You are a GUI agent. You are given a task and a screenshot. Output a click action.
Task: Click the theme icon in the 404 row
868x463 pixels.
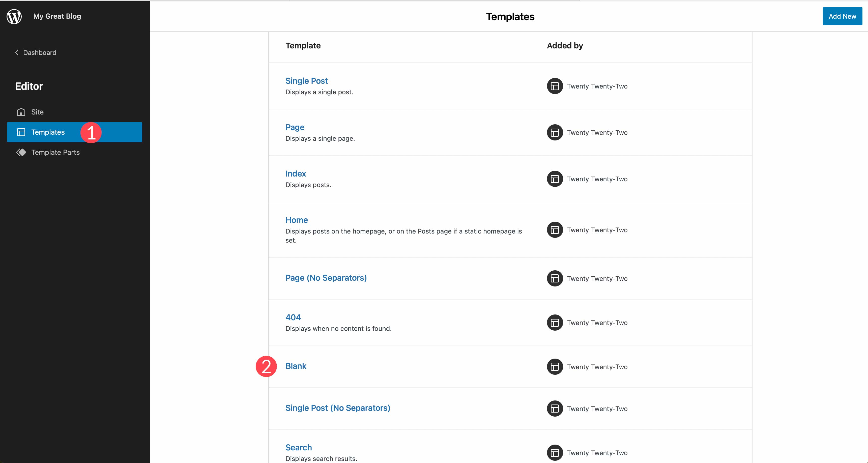pyautogui.click(x=555, y=323)
